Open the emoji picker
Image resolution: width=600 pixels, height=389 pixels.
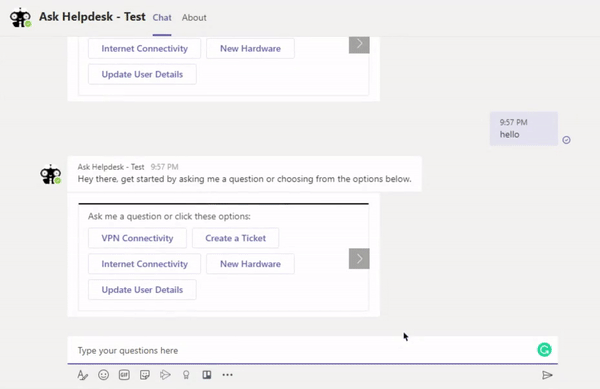point(103,375)
